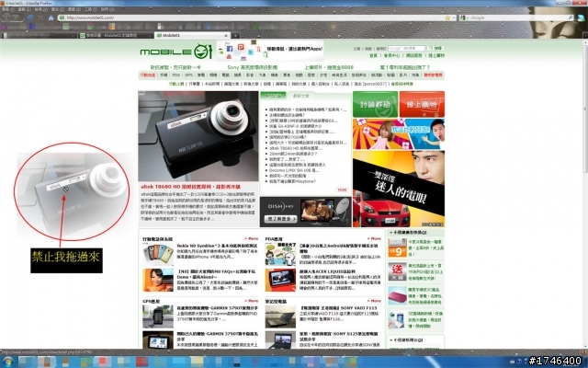Image resolution: width=588 pixels, height=368 pixels.
Task: Click the red gift sidebar ad thumbnail
Action: coord(397,271)
